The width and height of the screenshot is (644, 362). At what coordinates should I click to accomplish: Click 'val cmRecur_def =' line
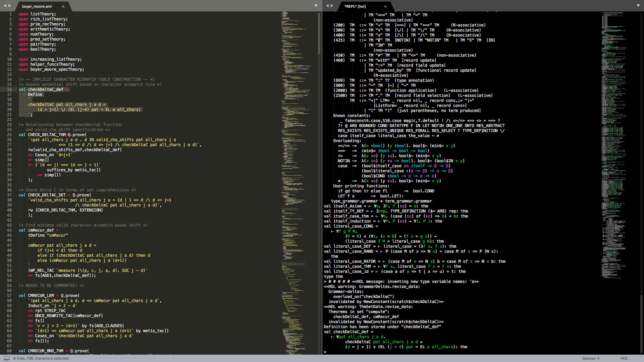click(x=39, y=230)
